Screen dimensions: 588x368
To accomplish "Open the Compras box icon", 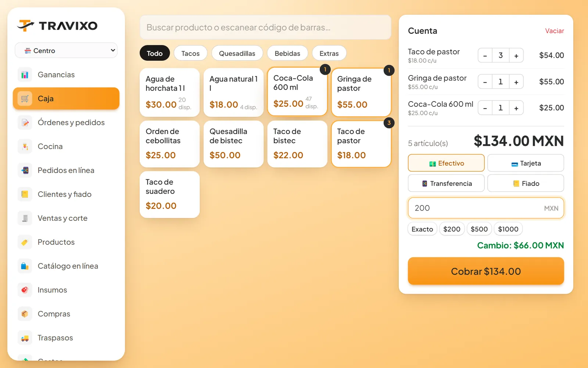I will [25, 314].
